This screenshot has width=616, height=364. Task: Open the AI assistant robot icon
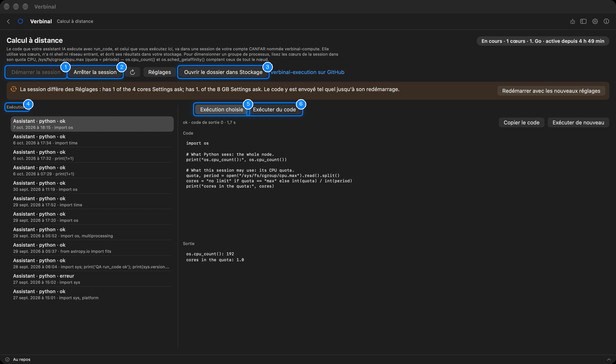point(573,22)
